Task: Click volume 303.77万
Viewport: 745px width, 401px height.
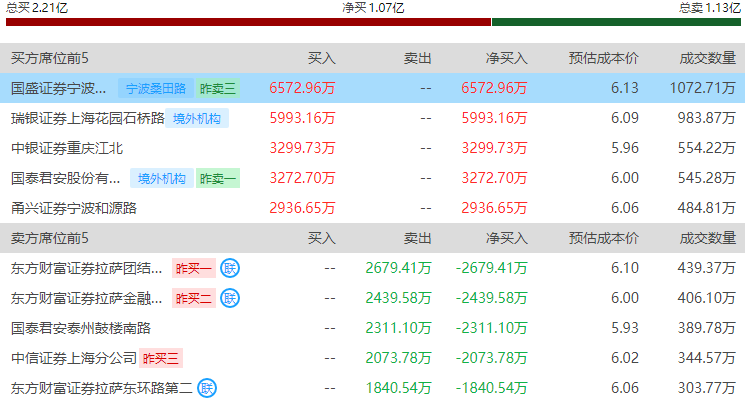Action: point(707,388)
